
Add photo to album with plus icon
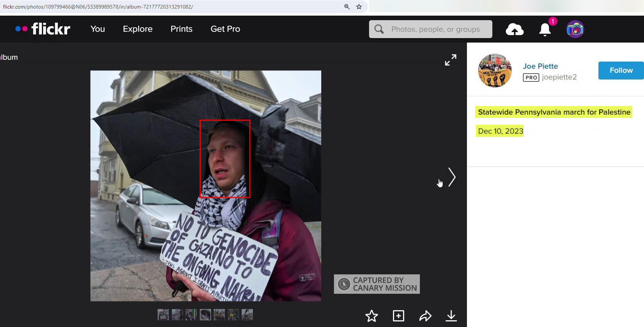pyautogui.click(x=399, y=316)
